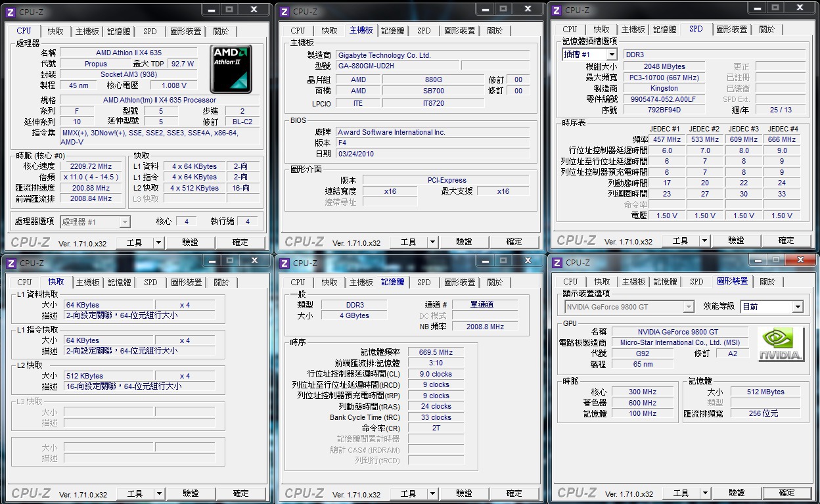The image size is (820, 504).
Task: Click the core voltage value 1.008 V
Action: point(174,85)
